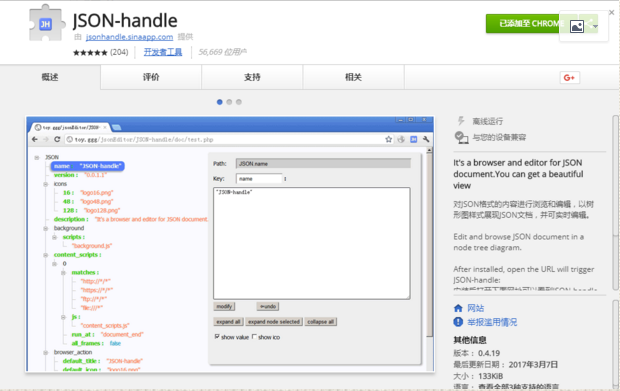
Task: Click the expand all button
Action: tap(229, 322)
